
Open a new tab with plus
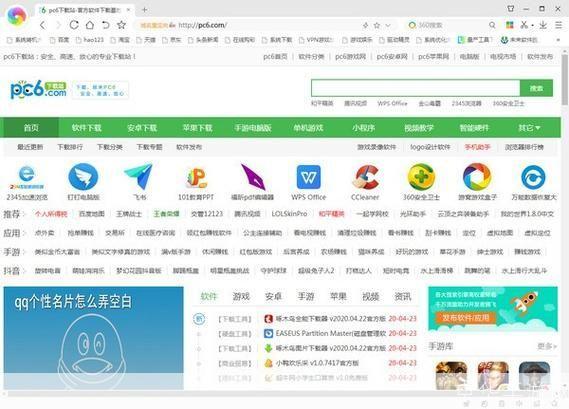click(144, 10)
